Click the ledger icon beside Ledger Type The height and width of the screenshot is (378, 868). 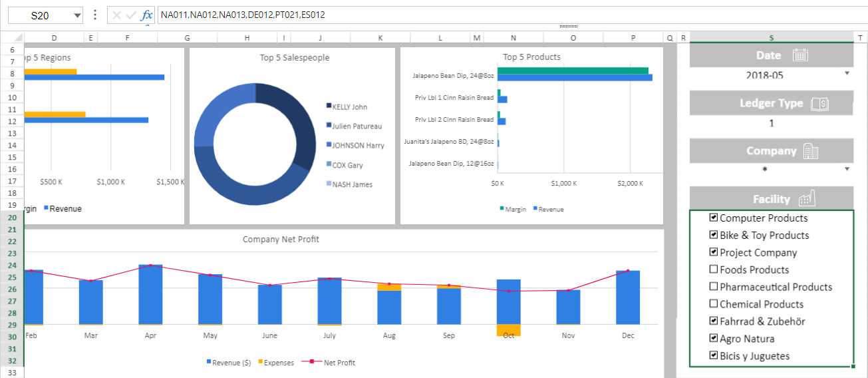(819, 104)
